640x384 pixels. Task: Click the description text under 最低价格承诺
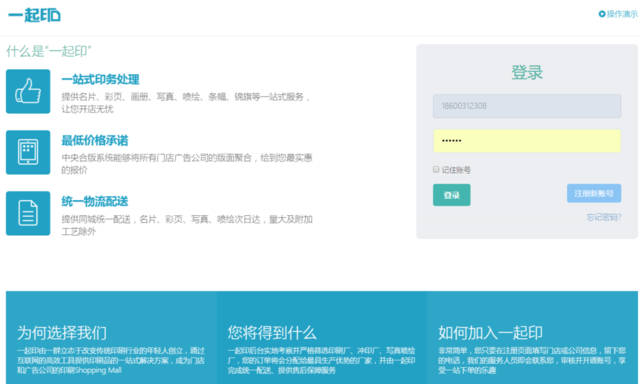tap(187, 164)
